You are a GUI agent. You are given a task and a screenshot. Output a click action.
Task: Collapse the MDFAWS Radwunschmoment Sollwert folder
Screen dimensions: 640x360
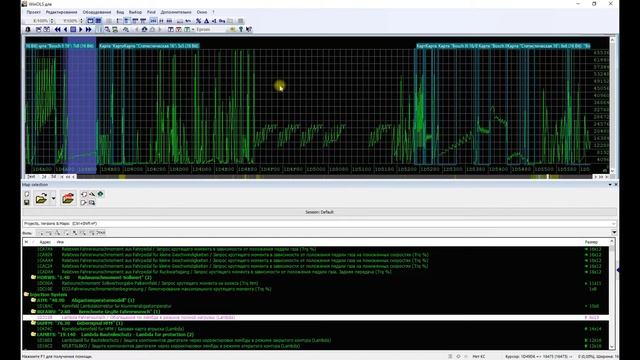point(33,277)
